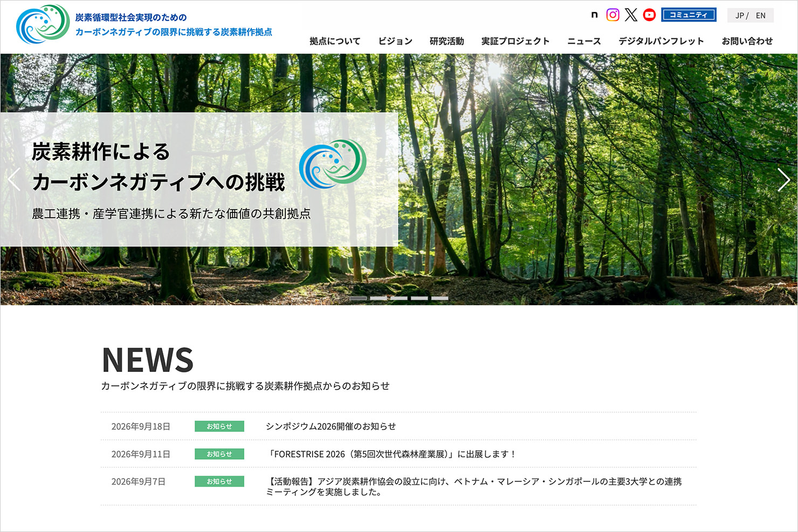The width and height of the screenshot is (798, 532).
Task: Click the header site logo emblem
Action: point(43,24)
